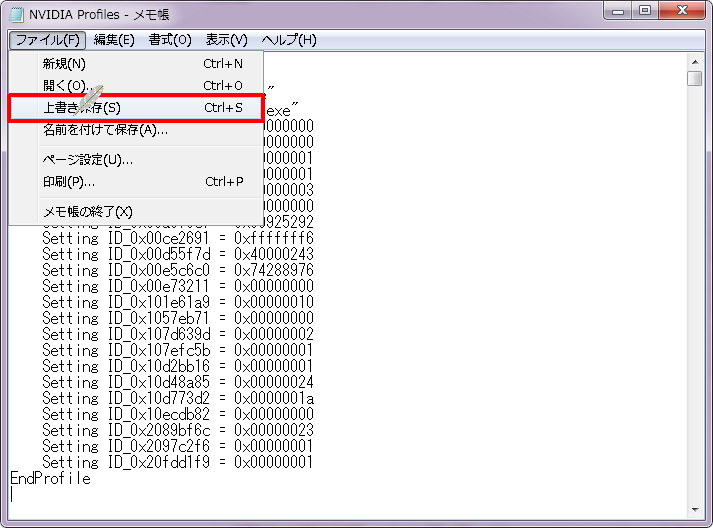Click the vertical scrollbar thumb
Image resolution: width=713 pixels, height=528 pixels.
[x=695, y=78]
